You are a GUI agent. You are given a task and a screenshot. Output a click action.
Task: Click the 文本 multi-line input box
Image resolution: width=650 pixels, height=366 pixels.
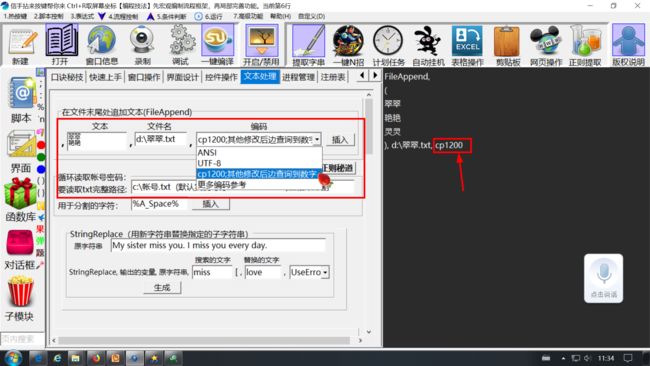(97, 141)
